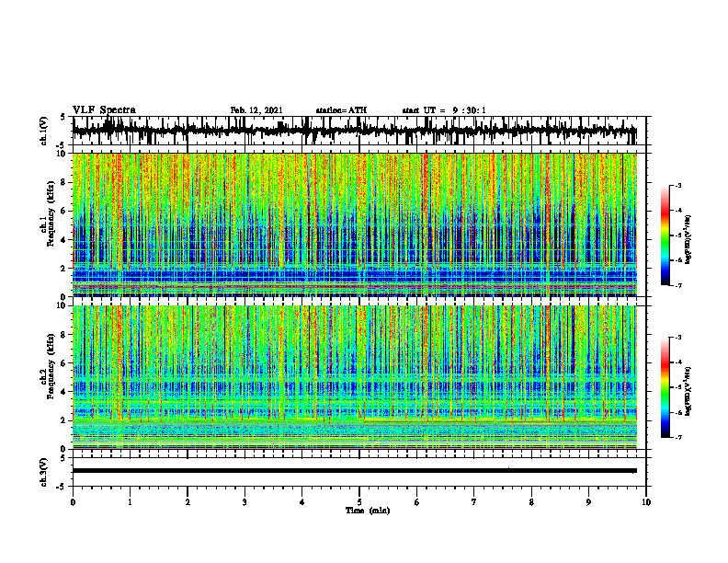Click the "9" minute tick on time axis
Image resolution: width=728 pixels, height=563 pixels.
588,502
